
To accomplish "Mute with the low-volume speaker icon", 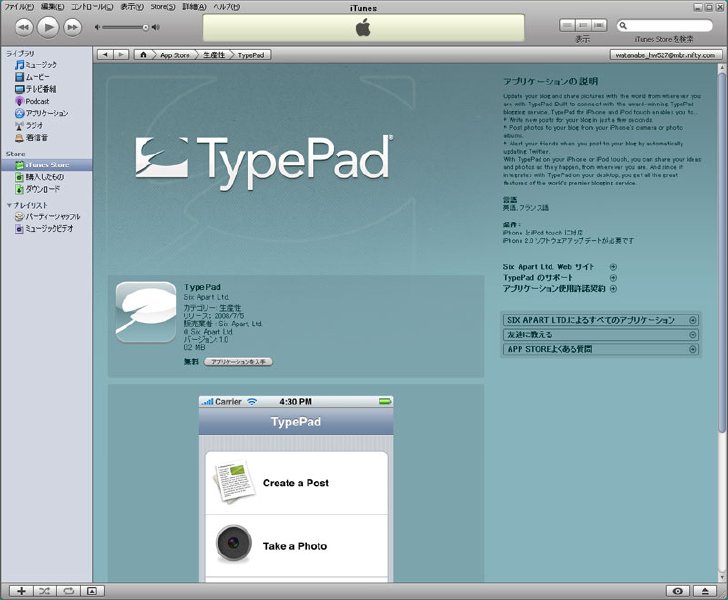I will tap(97, 27).
